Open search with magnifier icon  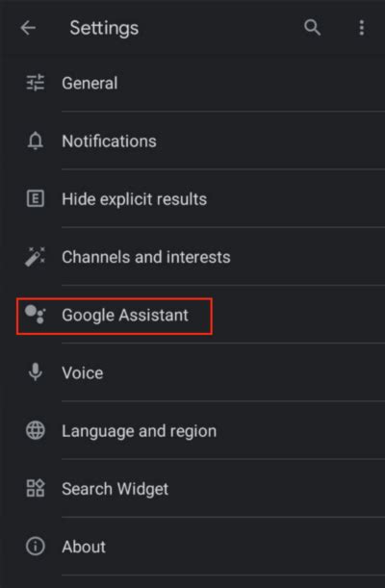click(312, 28)
